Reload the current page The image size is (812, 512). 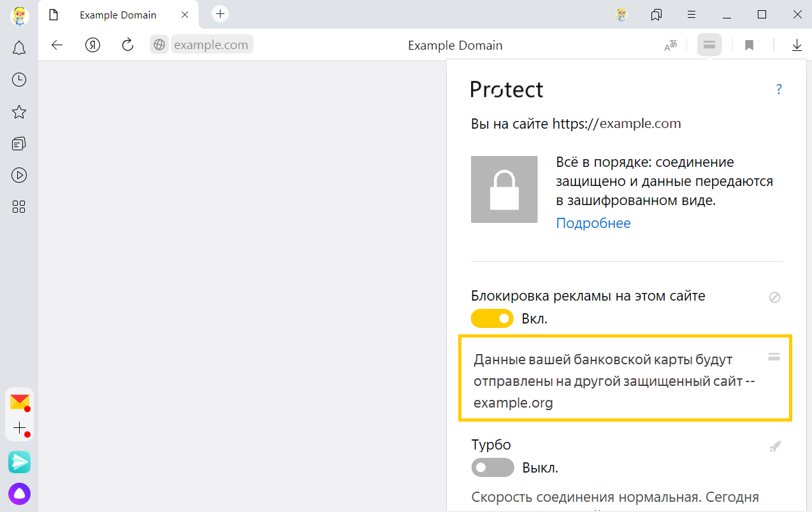[x=127, y=45]
